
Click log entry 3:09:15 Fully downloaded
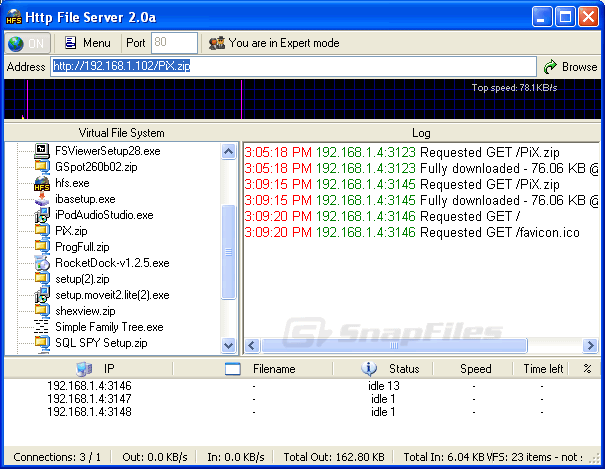[x=421, y=201]
